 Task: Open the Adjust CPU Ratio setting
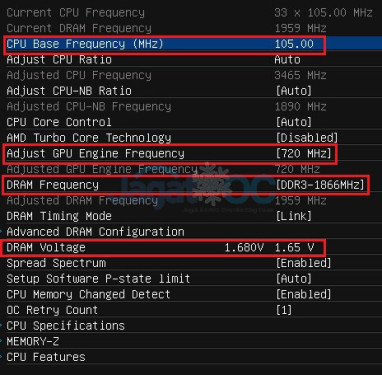[x=191, y=60]
